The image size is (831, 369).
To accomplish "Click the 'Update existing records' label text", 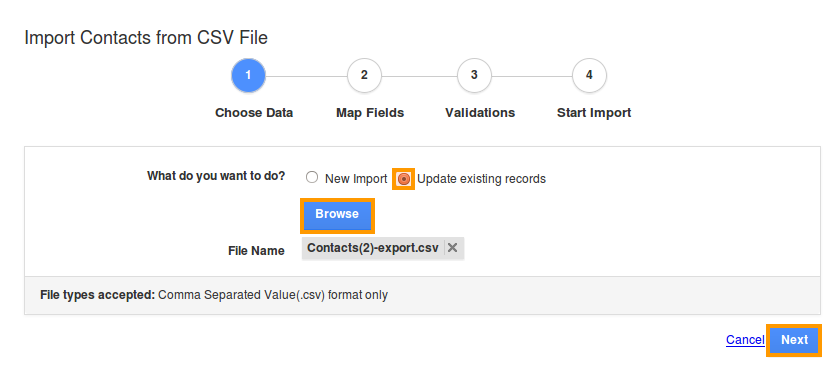I will click(481, 179).
